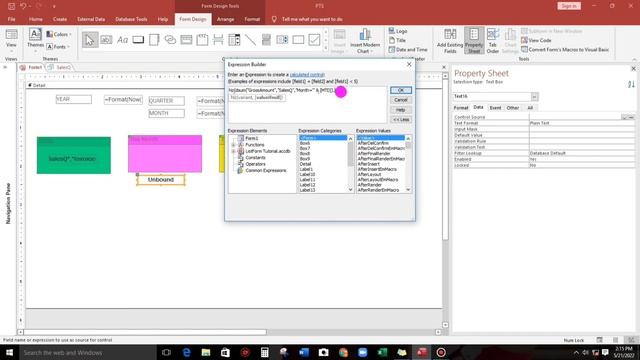Screen dimensions: 640x360
Task: Open Microsoft Edge from the taskbar
Action: tap(186, 352)
